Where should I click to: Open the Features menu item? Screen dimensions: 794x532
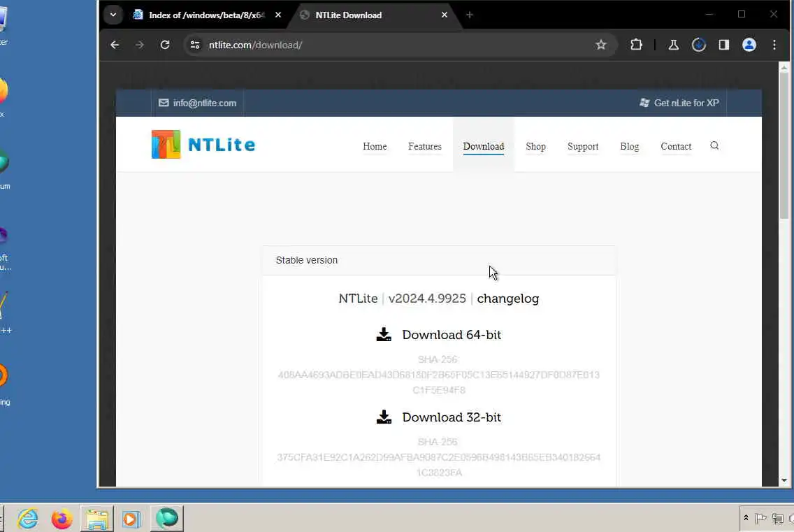click(425, 146)
